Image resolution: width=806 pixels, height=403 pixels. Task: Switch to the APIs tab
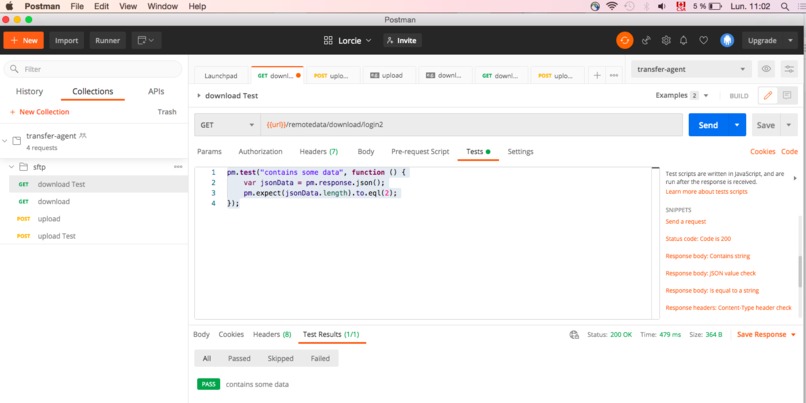(x=156, y=91)
